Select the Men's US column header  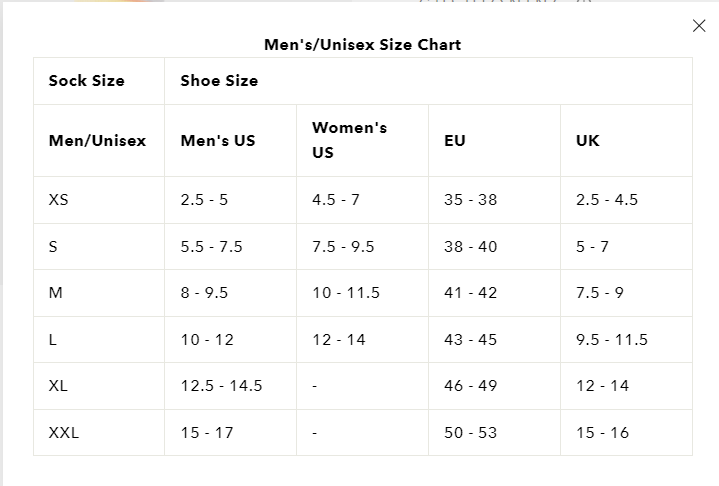pyautogui.click(x=217, y=141)
